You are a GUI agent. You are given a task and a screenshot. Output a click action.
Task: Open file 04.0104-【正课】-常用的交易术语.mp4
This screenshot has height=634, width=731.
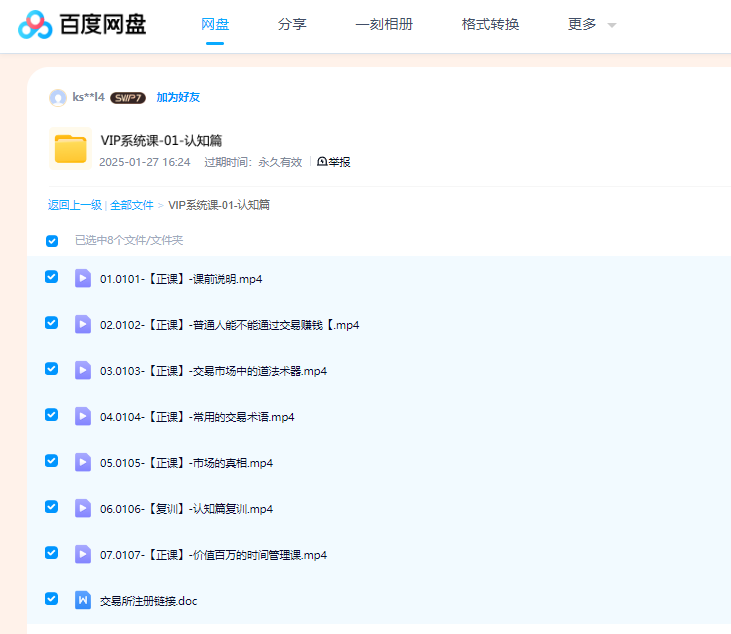197,417
